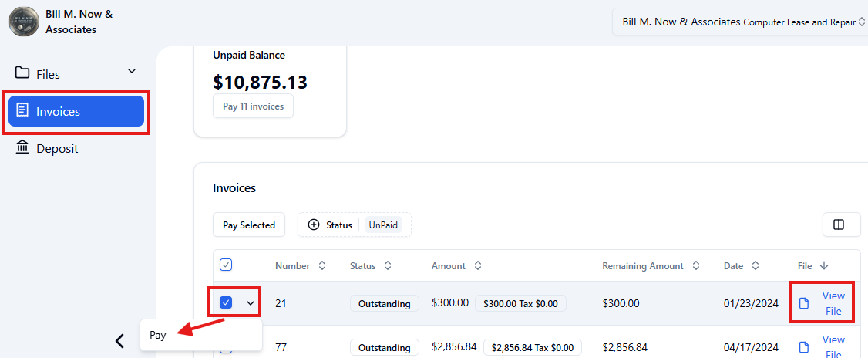This screenshot has height=358, width=868.
Task: Click the $10,875.13 unpaid balance
Action: point(261,82)
